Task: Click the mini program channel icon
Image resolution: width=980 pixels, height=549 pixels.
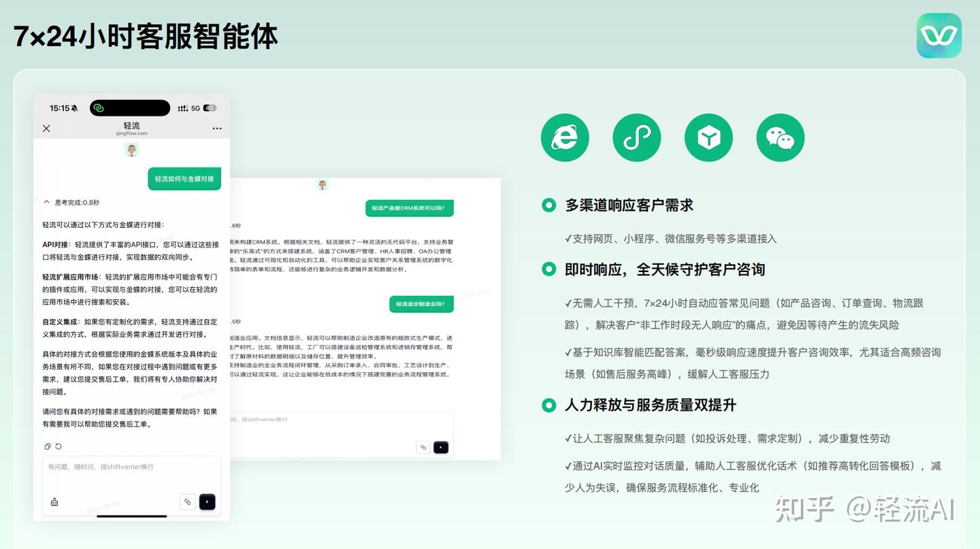Action: point(636,137)
